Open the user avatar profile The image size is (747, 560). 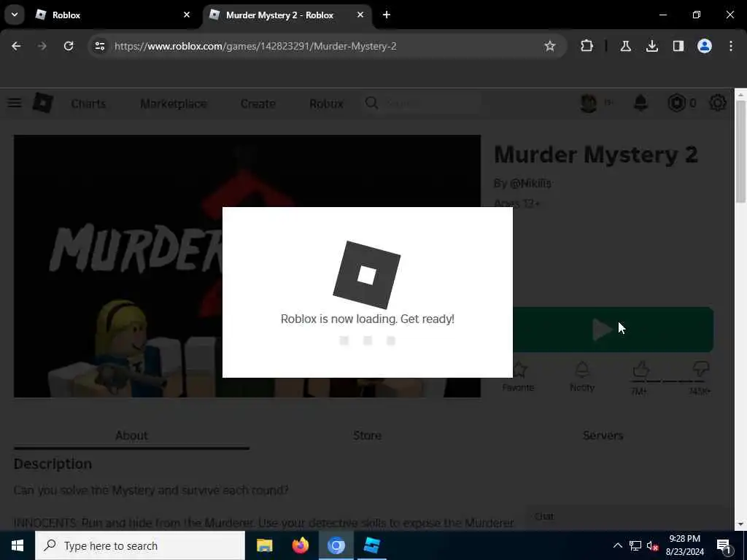point(589,103)
